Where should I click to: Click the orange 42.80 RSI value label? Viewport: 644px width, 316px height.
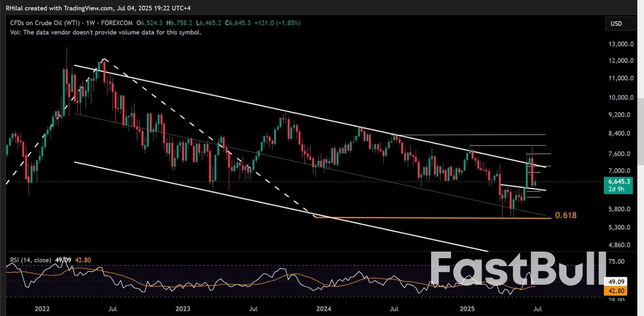coord(616,291)
